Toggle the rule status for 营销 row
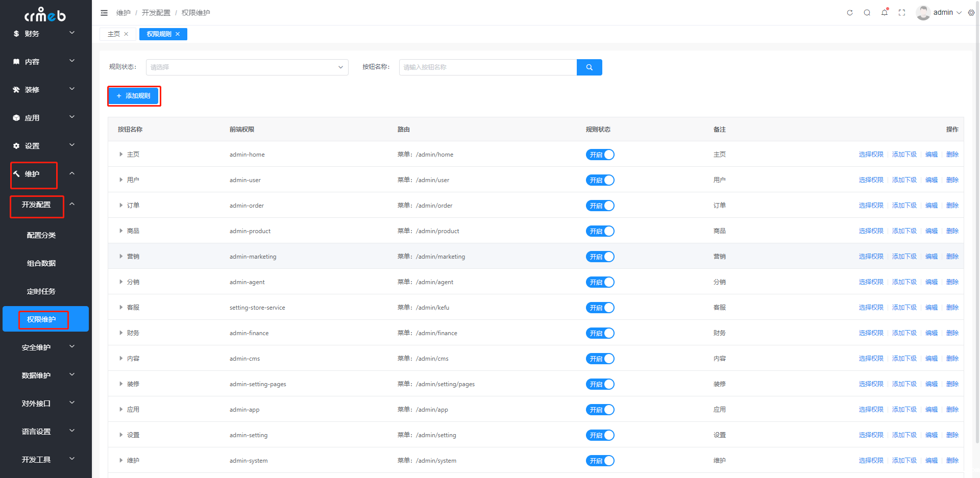This screenshot has height=478, width=980. click(600, 257)
